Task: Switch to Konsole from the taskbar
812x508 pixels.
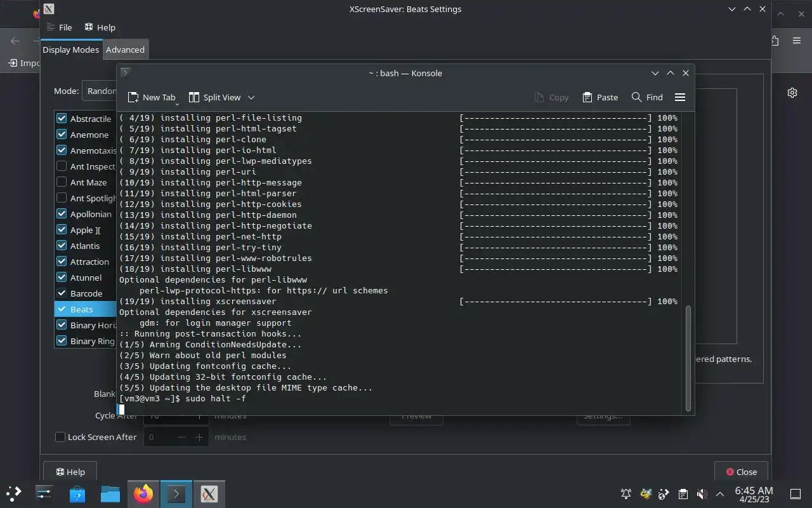Action: [176, 493]
